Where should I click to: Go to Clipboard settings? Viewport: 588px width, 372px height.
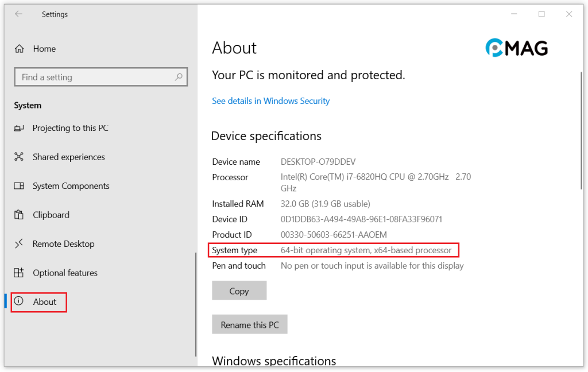click(51, 215)
